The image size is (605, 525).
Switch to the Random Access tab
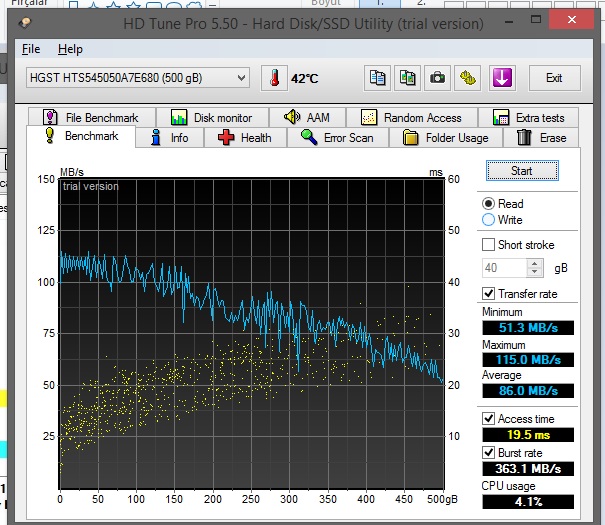coord(412,117)
